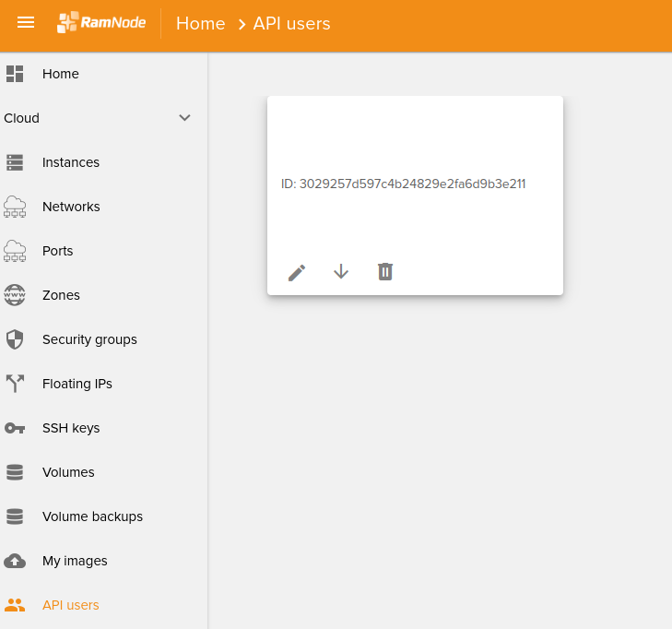Go to Zones
The image size is (672, 629).
coord(61,295)
